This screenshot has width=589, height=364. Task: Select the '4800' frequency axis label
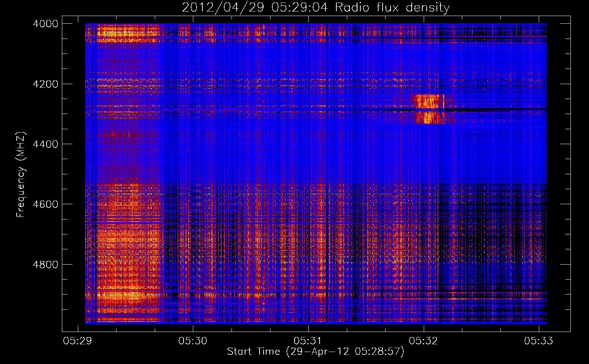(46, 264)
